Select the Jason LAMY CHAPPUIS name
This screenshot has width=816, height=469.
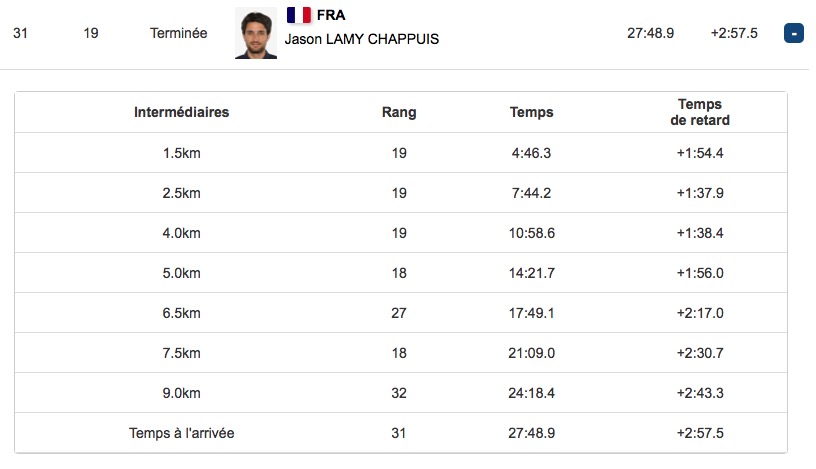coord(362,39)
